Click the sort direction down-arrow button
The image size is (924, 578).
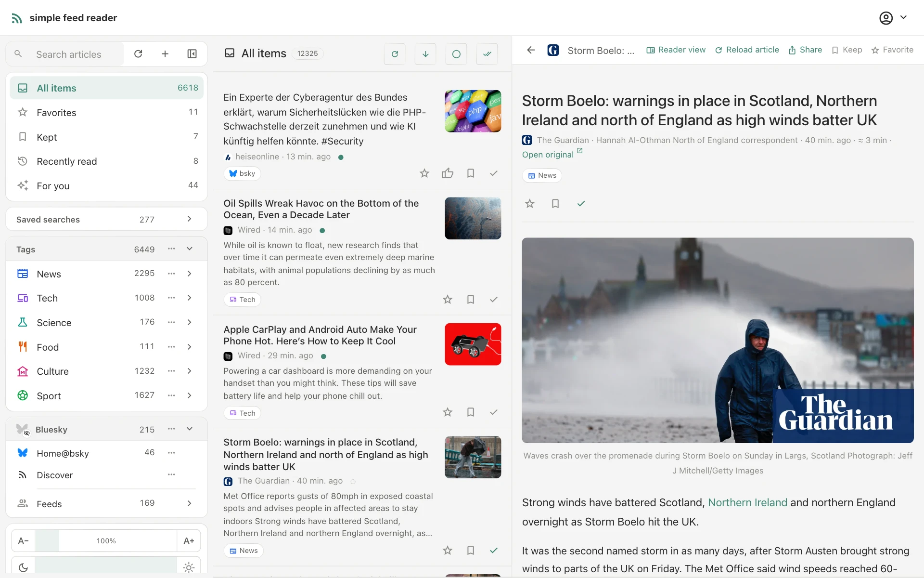pyautogui.click(x=425, y=54)
